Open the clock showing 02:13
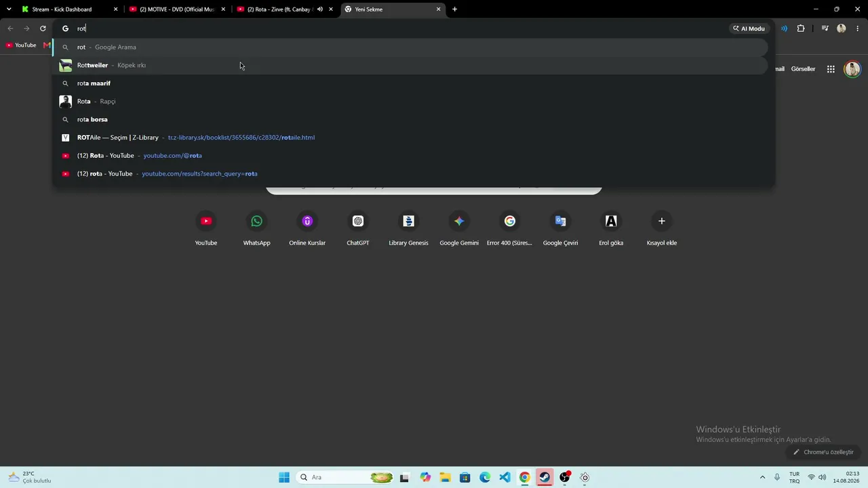This screenshot has height=488, width=868. coord(846,477)
